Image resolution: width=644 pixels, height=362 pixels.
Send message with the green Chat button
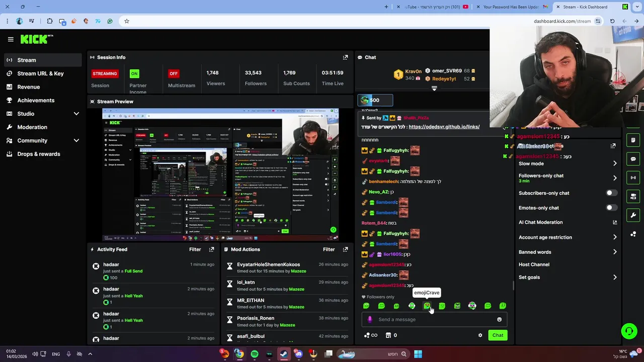coord(498,335)
